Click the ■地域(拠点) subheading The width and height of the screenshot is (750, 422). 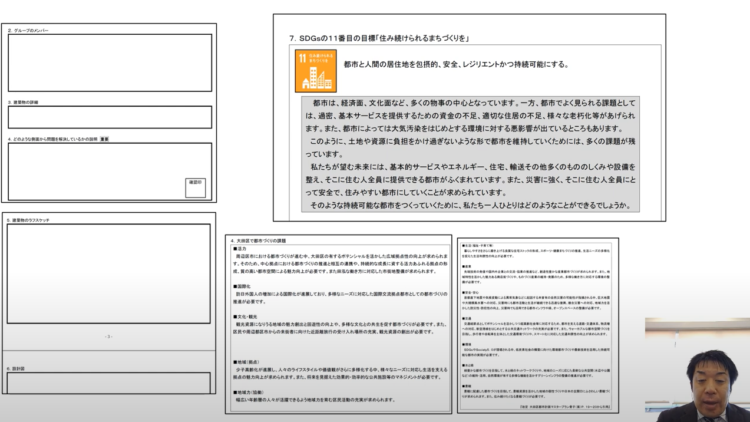click(x=246, y=362)
